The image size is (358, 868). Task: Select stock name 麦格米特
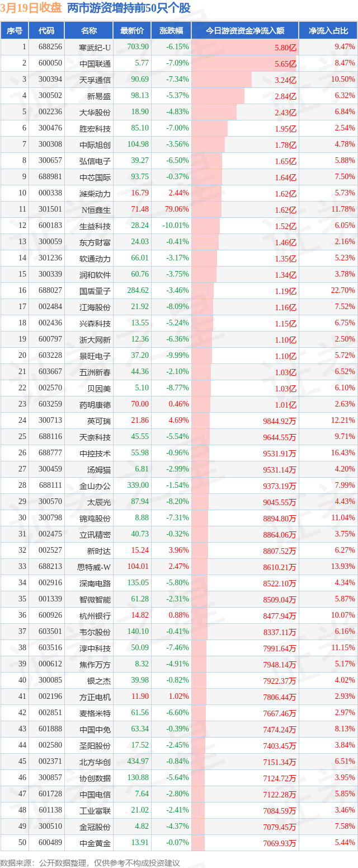pos(95,713)
